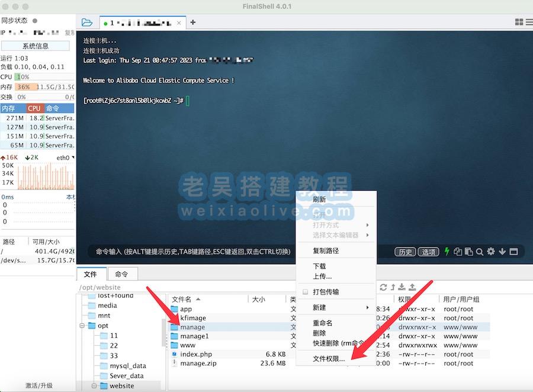Click the 历史 button above the terminal
The width and height of the screenshot is (533, 392).
pos(405,252)
